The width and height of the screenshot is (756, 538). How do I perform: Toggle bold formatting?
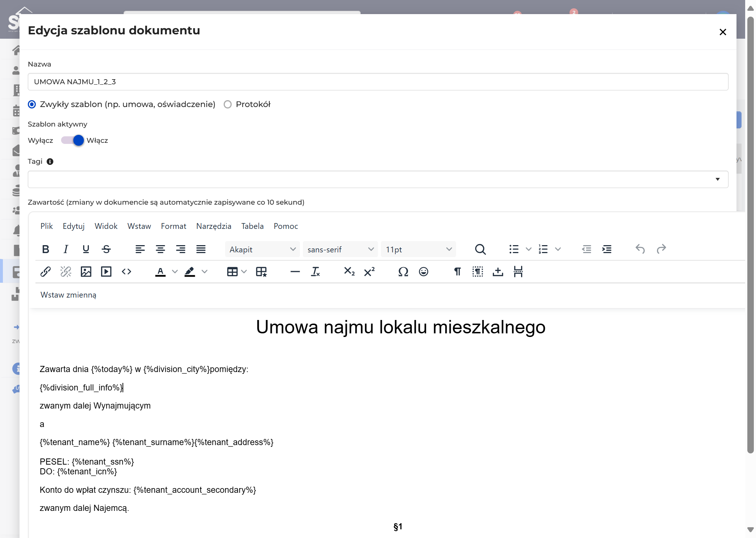46,249
